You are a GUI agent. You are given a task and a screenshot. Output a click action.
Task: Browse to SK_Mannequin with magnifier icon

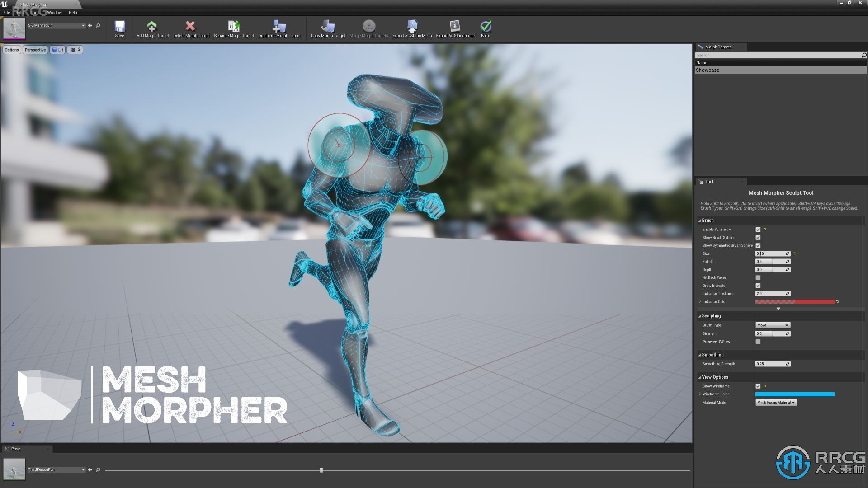pos(98,25)
